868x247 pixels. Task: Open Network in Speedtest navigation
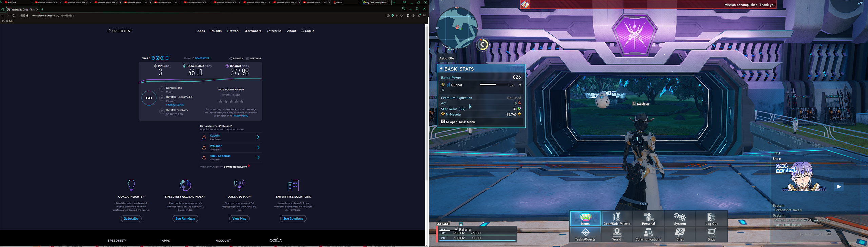(x=233, y=31)
